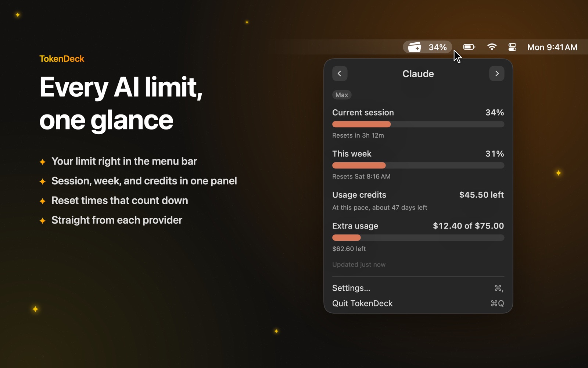
Task: Click the Current session label
Action: 363,113
